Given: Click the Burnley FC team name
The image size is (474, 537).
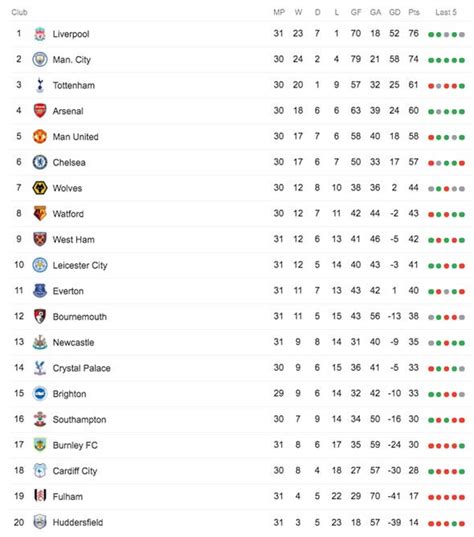Looking at the screenshot, I should pyautogui.click(x=75, y=445).
